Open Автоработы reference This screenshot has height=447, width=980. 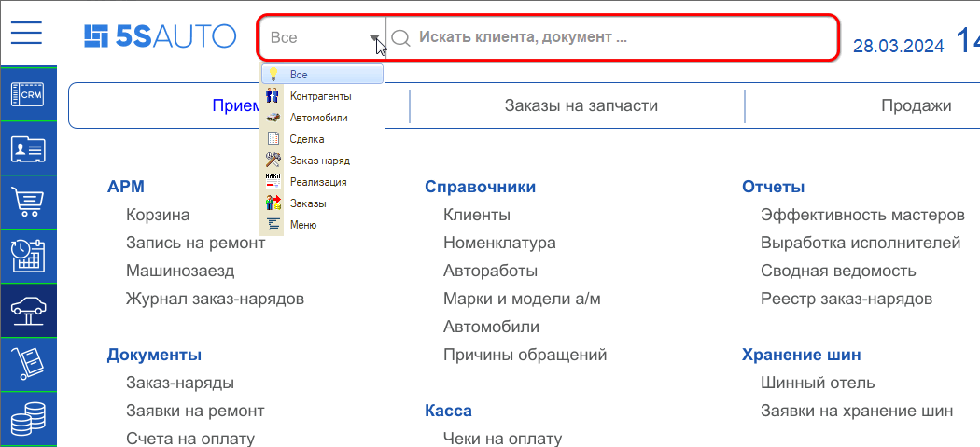[491, 272]
